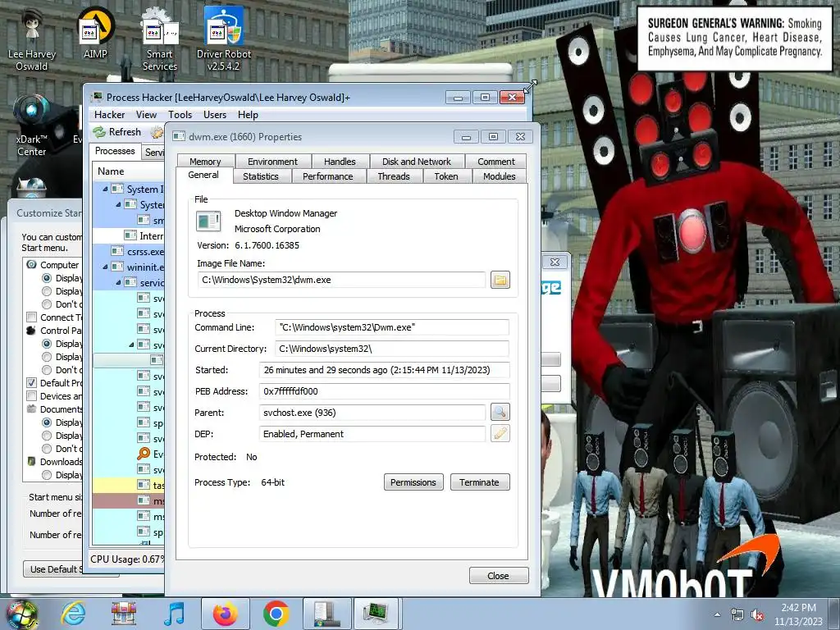Viewport: 840px width, 630px height.
Task: Switch to the Modules tab
Action: pos(500,176)
